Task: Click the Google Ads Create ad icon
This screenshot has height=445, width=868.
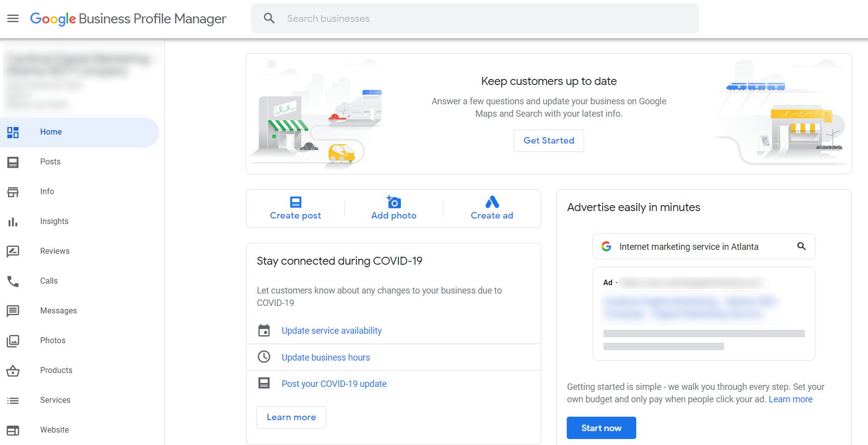Action: pyautogui.click(x=492, y=202)
